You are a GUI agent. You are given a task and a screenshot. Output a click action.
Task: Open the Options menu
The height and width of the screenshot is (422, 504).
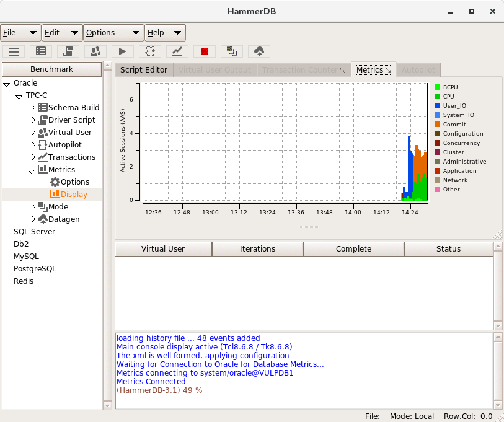113,33
